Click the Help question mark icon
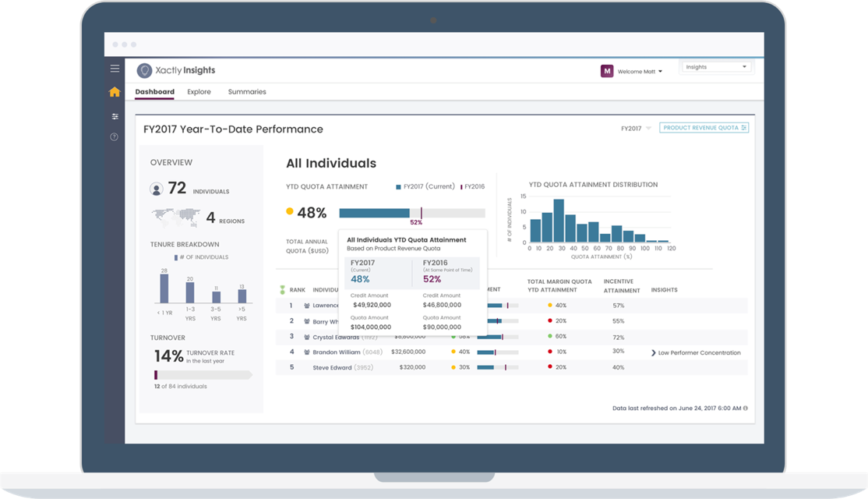 (115, 137)
